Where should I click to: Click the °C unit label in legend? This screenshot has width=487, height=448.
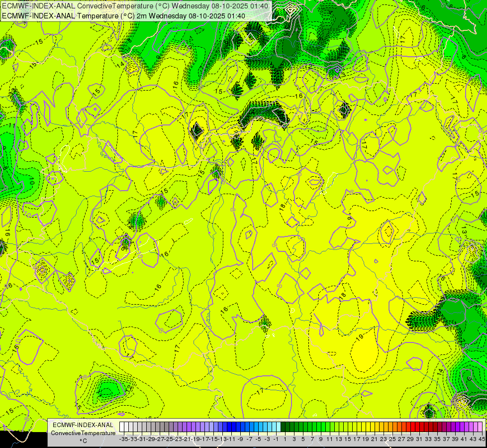83,441
